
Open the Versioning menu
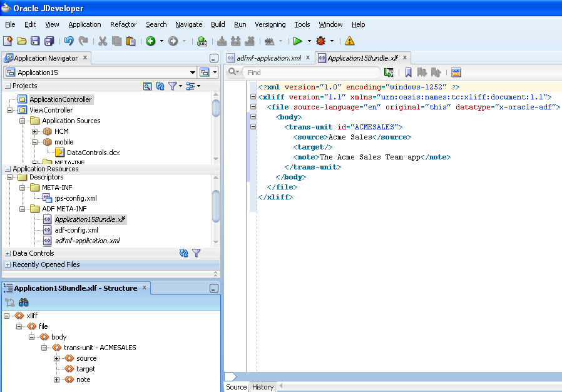tap(270, 24)
